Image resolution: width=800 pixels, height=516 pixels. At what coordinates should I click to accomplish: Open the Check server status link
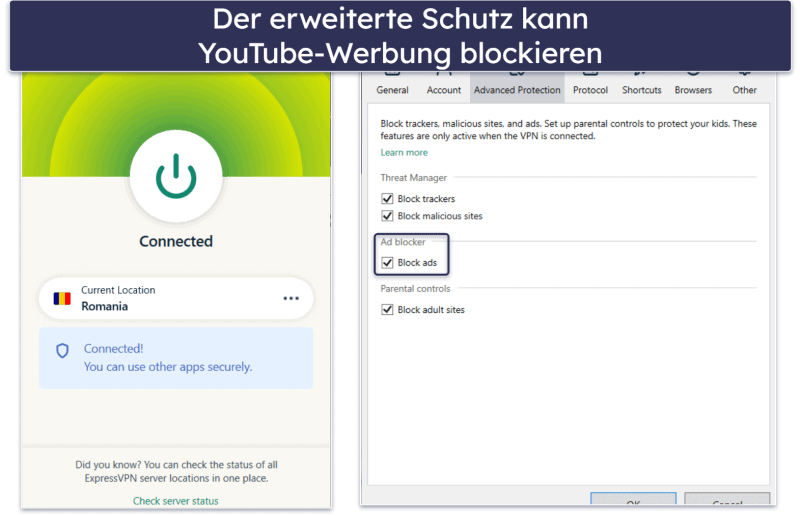[176, 501]
